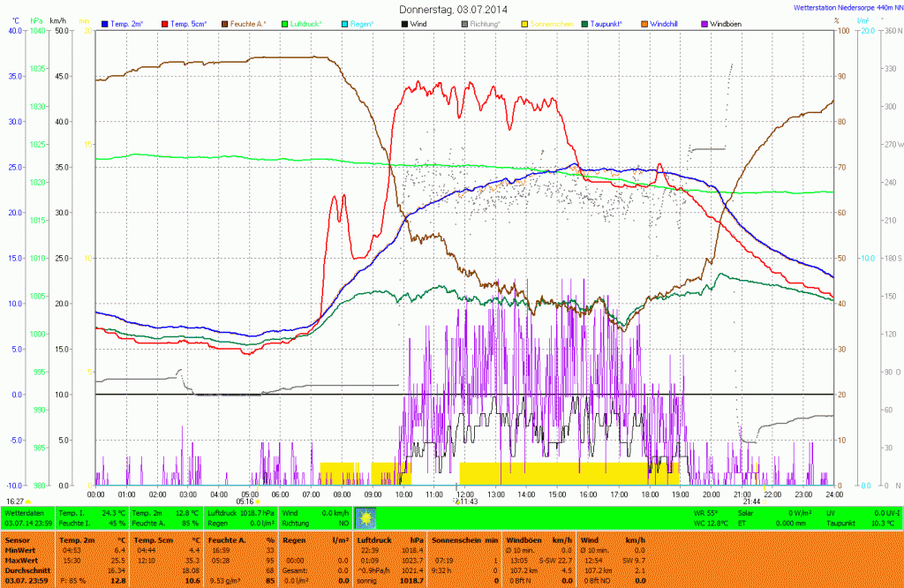Click the teal Taupunkt legend square
This screenshot has height=588, width=904.
pyautogui.click(x=584, y=24)
